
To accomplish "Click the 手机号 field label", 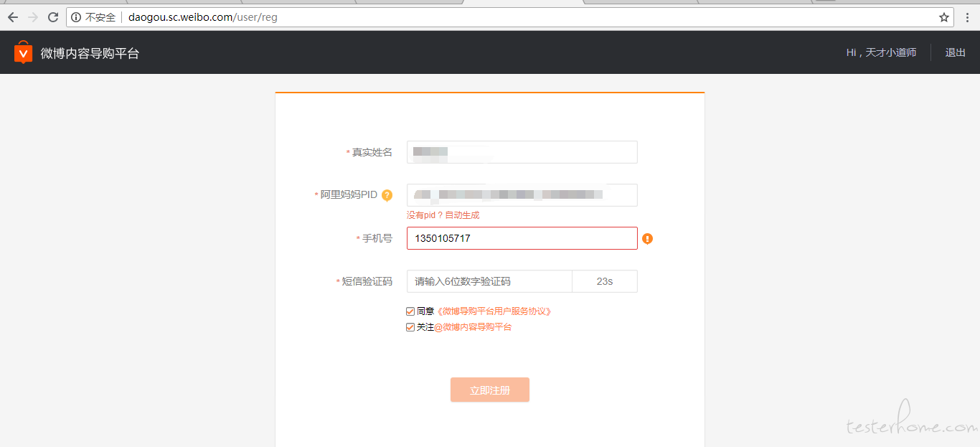I will pyautogui.click(x=377, y=238).
